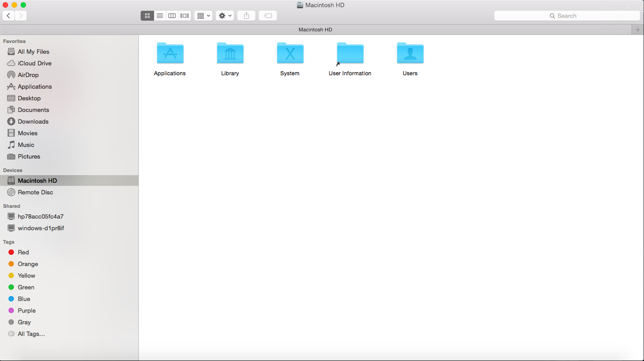Image resolution: width=644 pixels, height=361 pixels.
Task: Switch to icon view mode
Action: coord(147,16)
